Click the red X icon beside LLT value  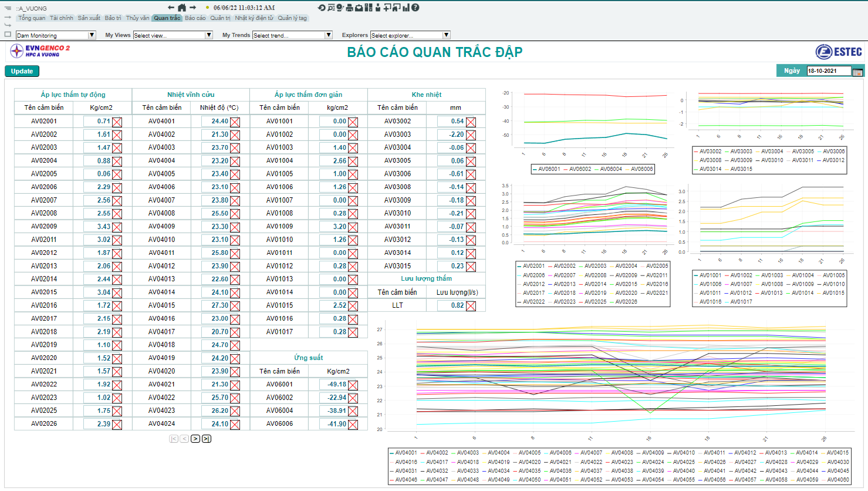click(471, 306)
